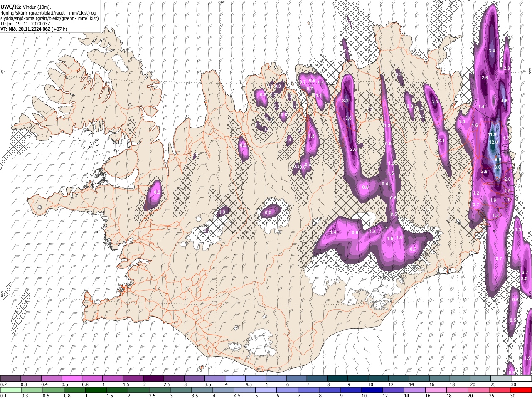Select the 0.1 pale green swatch in the rain legend
The height and width of the screenshot is (399, 532).
pyautogui.click(x=10, y=390)
